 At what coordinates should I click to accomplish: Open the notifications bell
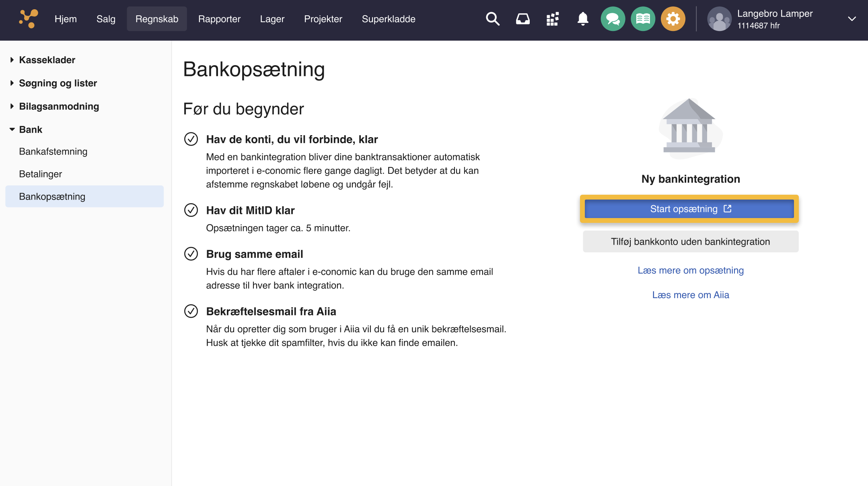coord(582,19)
